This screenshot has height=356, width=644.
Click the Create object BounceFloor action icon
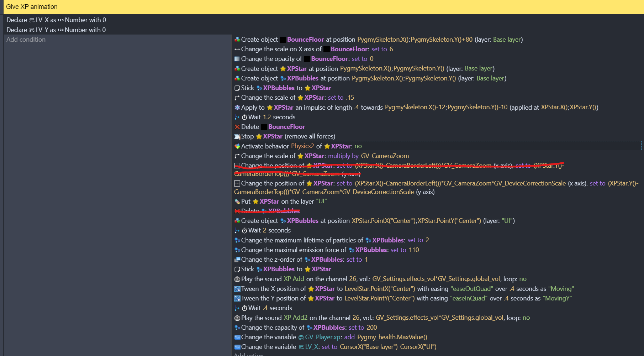237,40
